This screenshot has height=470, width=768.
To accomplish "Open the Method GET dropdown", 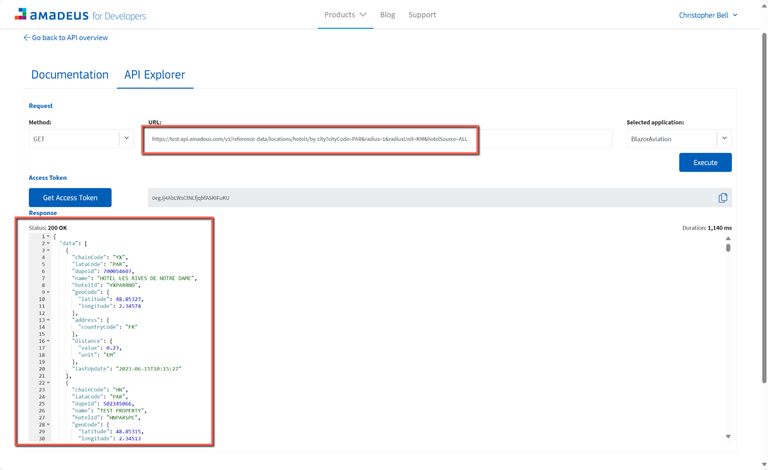I will click(x=126, y=139).
